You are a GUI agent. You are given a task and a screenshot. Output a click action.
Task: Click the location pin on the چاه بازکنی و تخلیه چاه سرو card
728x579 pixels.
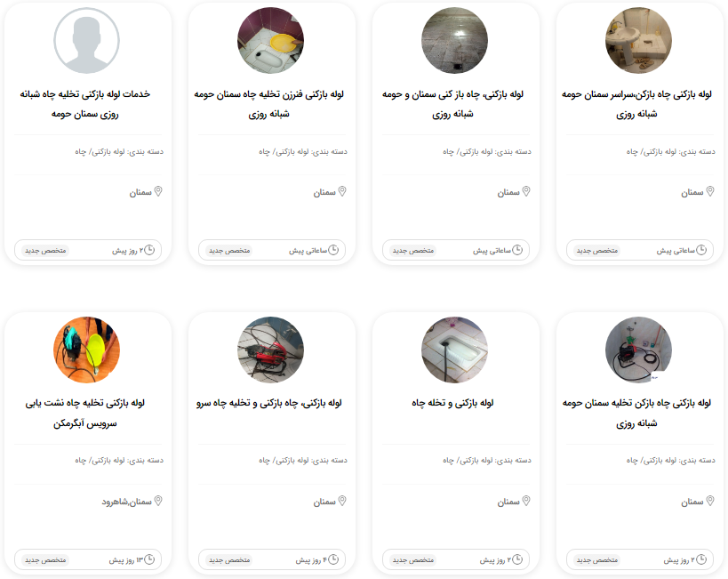click(x=342, y=501)
